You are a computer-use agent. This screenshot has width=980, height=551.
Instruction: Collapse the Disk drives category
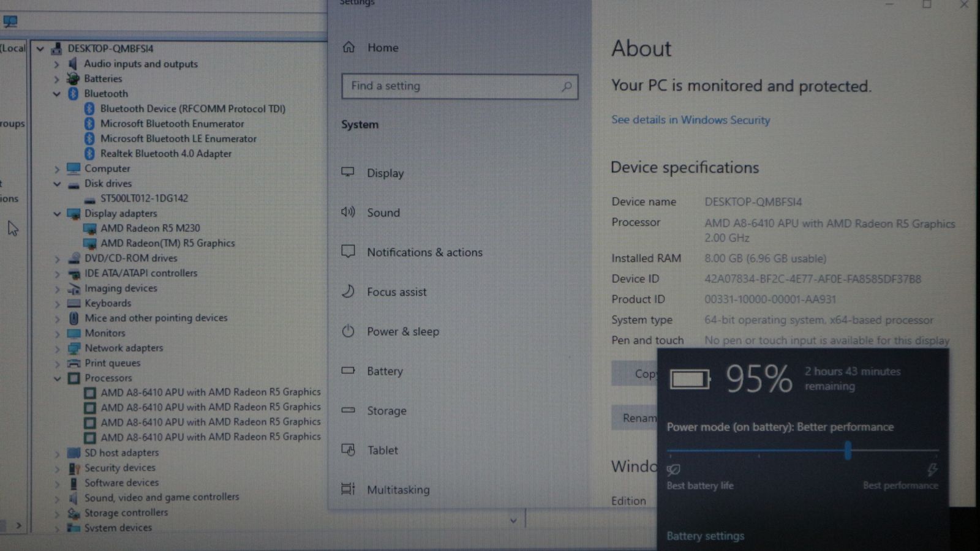point(56,184)
